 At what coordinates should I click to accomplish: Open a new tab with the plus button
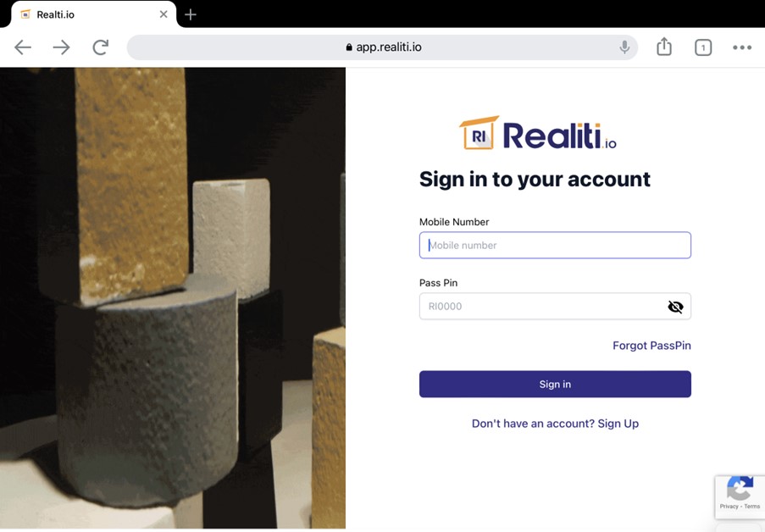coord(191,14)
